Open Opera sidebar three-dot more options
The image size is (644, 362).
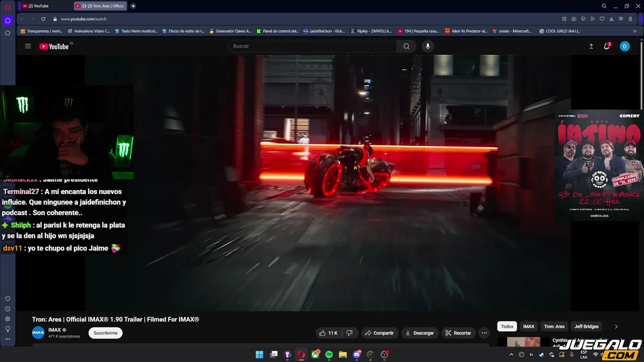click(x=8, y=339)
